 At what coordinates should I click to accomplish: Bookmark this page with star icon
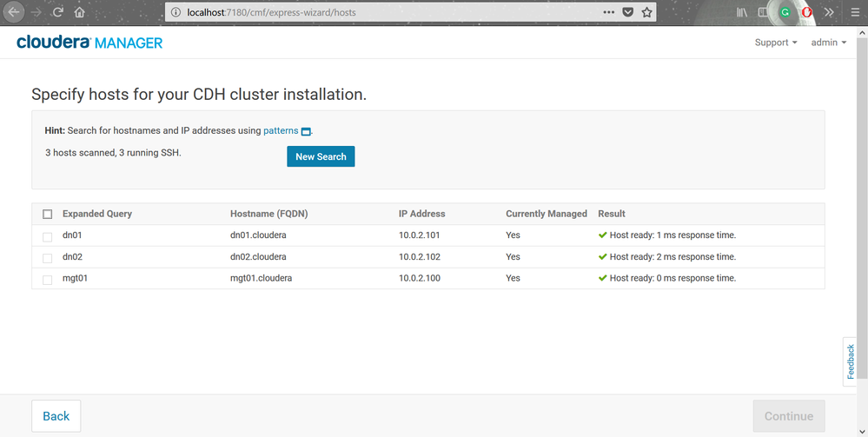pos(646,13)
